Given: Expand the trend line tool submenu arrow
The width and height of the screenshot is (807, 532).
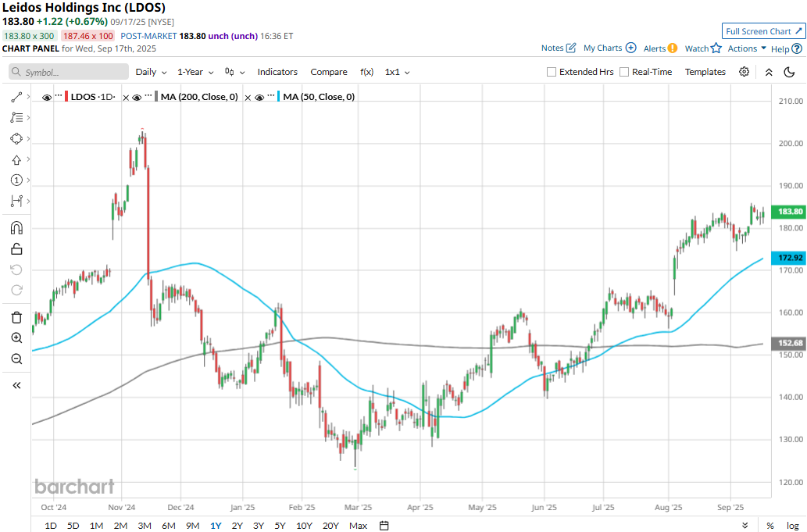Looking at the screenshot, I should (x=28, y=97).
